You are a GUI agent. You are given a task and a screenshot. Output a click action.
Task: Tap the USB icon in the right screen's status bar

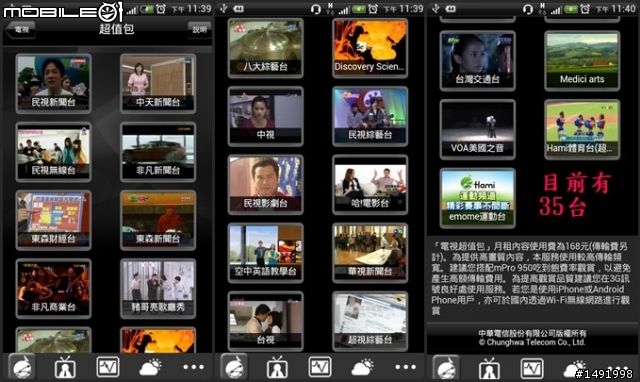pyautogui.click(x=436, y=8)
